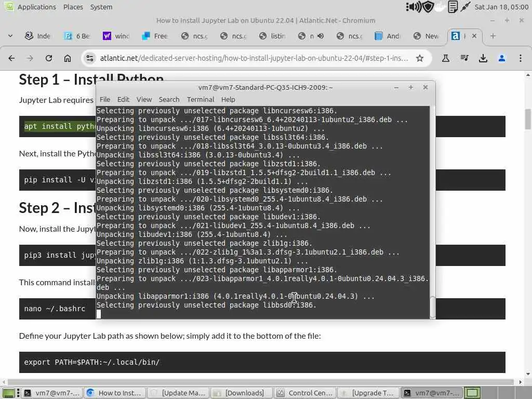
Task: Open terminal File menu
Action: click(105, 99)
